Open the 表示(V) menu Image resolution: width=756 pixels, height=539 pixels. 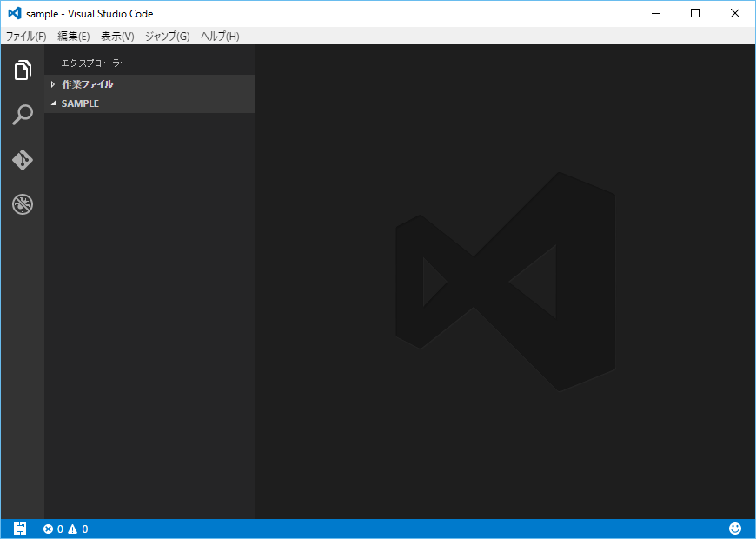tap(117, 37)
